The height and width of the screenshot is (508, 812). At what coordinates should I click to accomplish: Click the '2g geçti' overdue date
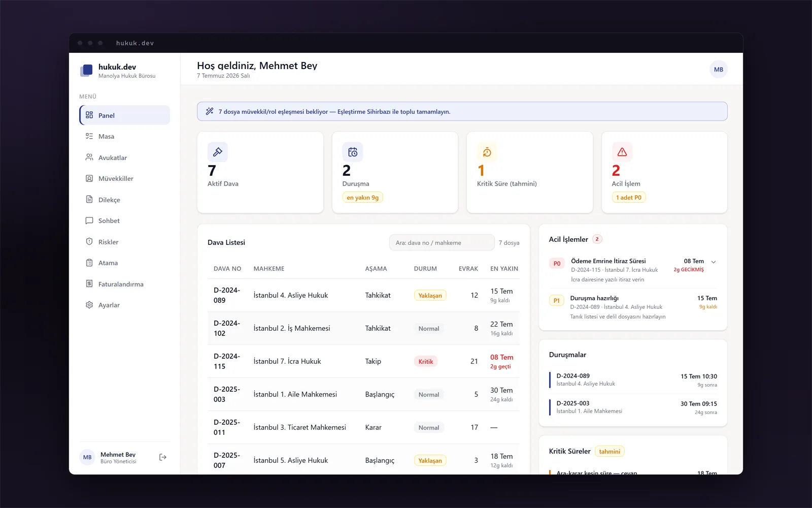click(500, 367)
